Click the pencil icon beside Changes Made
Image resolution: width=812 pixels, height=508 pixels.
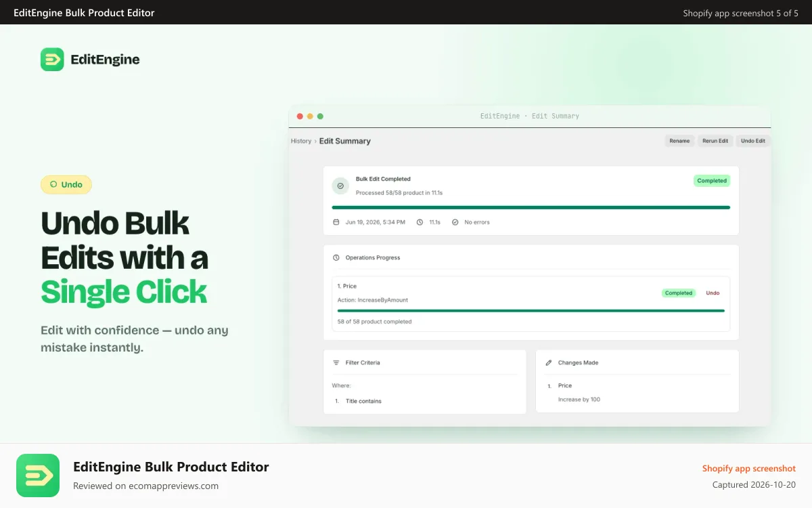pos(549,363)
